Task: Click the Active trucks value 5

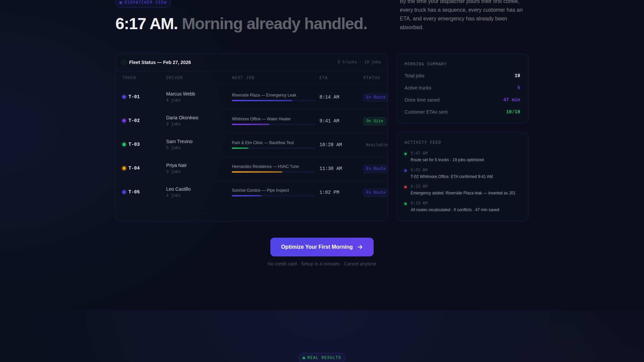Action: coord(519,88)
